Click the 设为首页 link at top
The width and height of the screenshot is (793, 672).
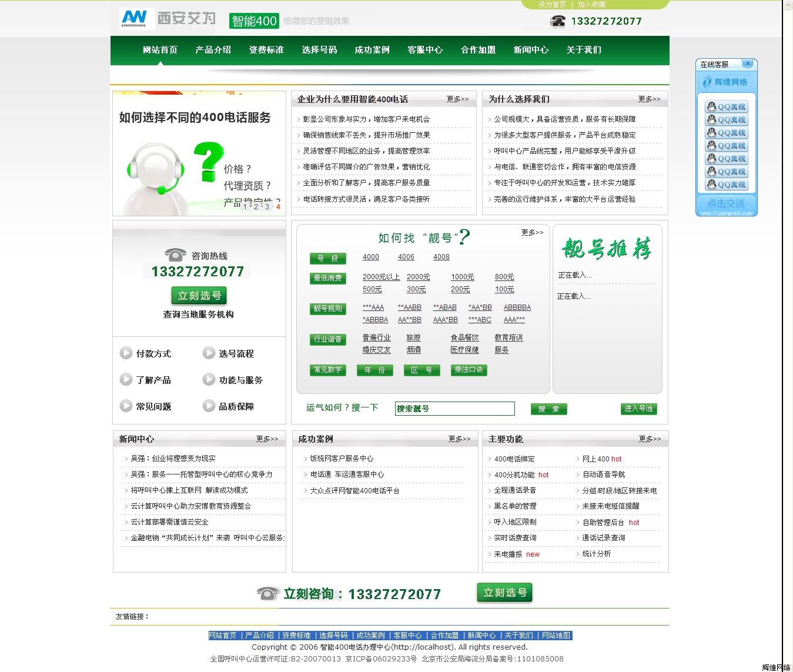pos(552,5)
